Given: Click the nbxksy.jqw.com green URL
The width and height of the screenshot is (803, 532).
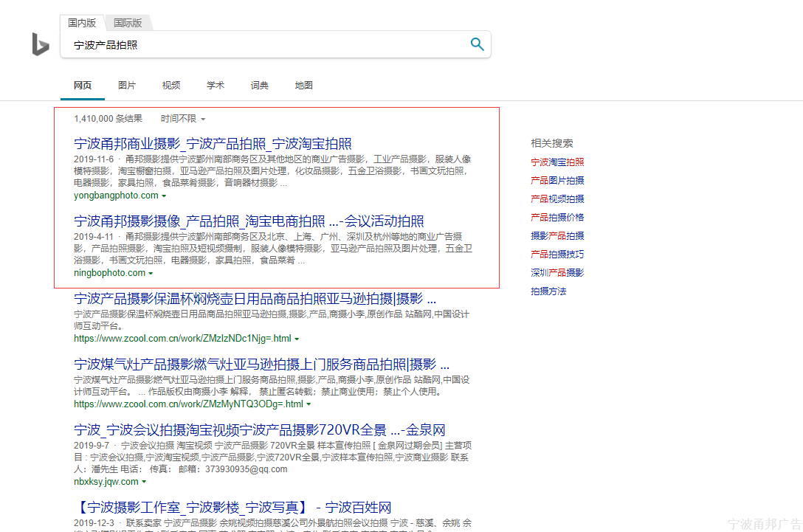Looking at the screenshot, I should coord(106,482).
